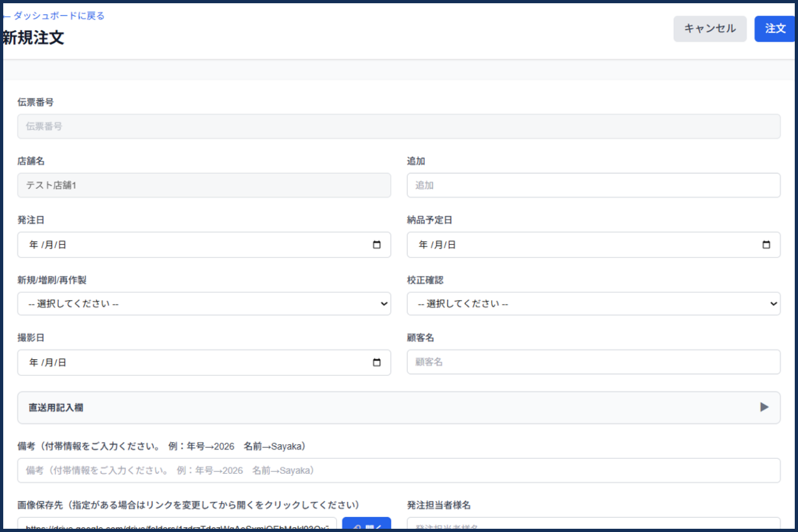
Task: Click the 顧客名 text field
Action: 593,362
